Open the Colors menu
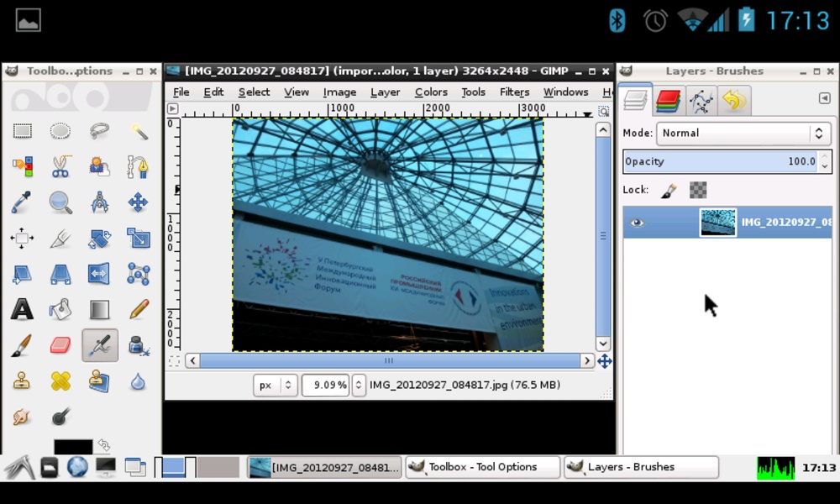Viewport: 840px width, 504px height. coord(431,92)
